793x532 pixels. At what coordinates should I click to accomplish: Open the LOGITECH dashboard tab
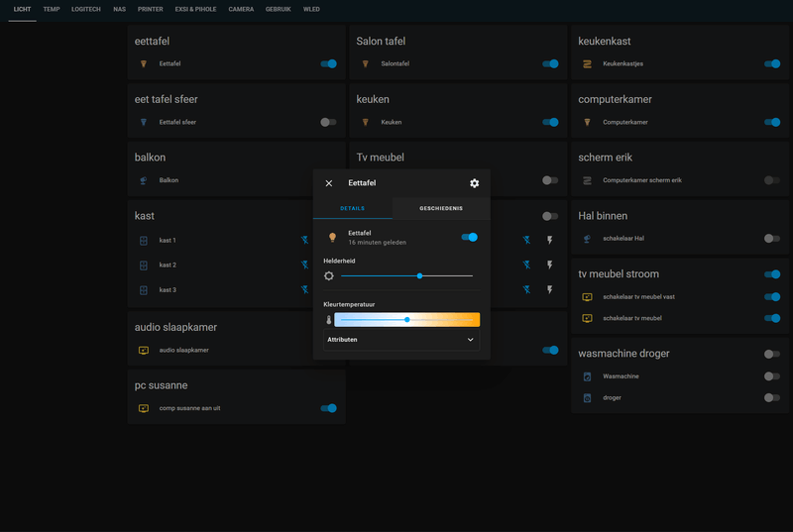point(86,9)
